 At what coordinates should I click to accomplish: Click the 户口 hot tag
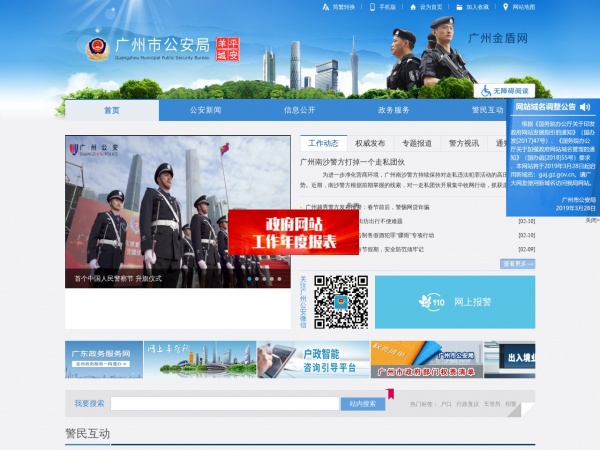(x=446, y=404)
